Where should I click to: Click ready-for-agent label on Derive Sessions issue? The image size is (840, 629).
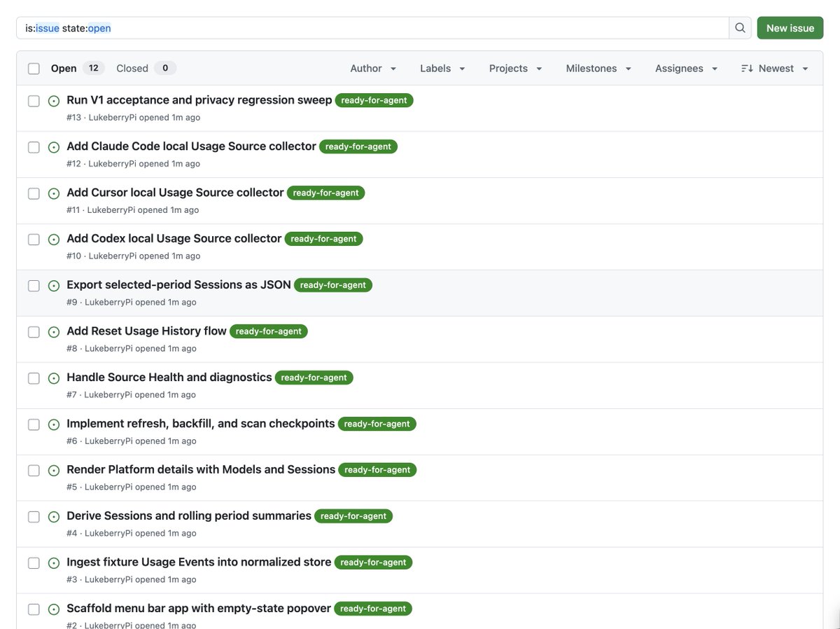353,516
